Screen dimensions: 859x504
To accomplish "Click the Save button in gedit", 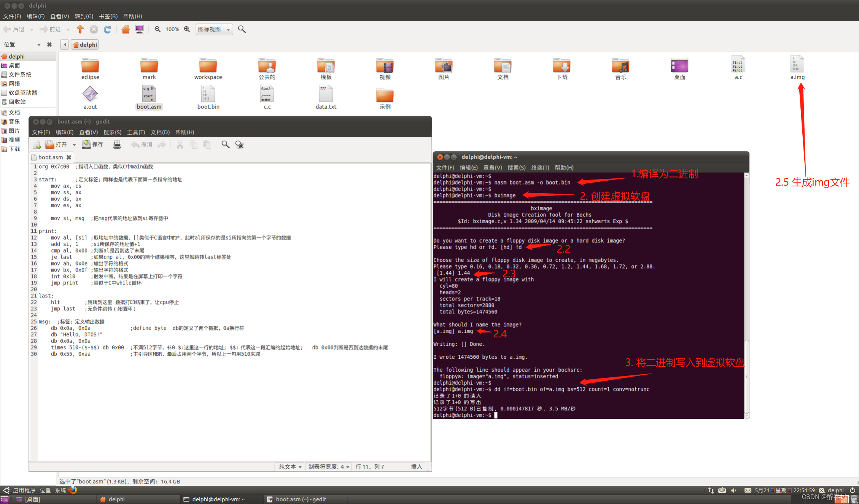I will coord(93,145).
